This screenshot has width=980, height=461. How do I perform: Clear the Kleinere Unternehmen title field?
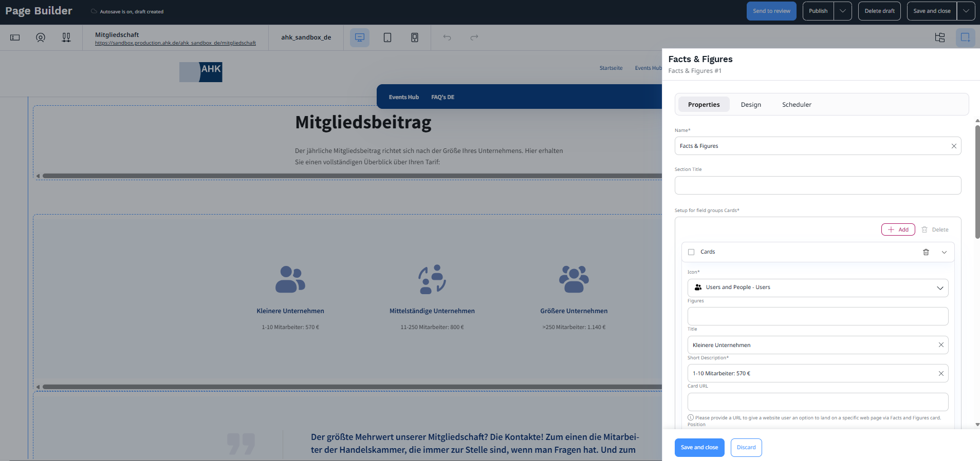tap(941, 345)
